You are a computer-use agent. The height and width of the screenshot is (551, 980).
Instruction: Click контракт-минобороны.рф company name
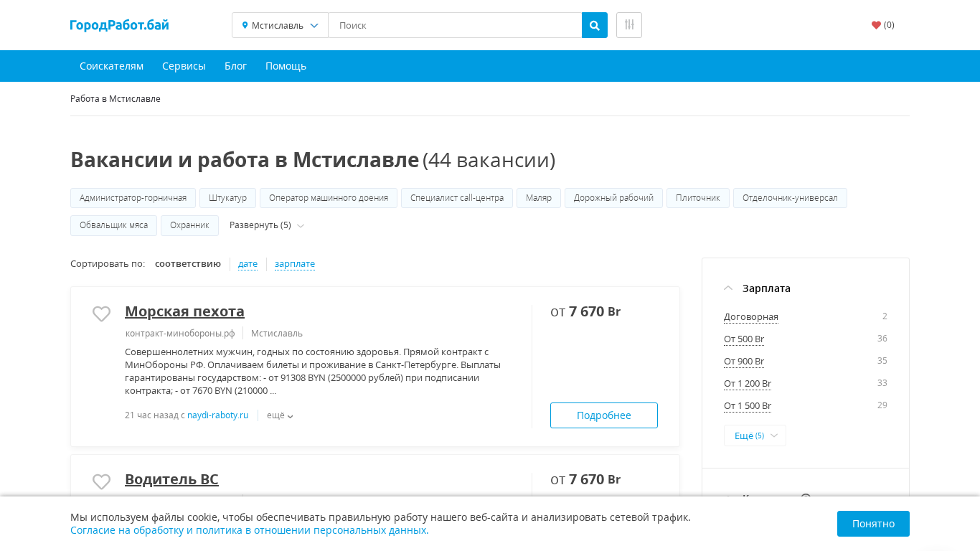[x=180, y=334]
